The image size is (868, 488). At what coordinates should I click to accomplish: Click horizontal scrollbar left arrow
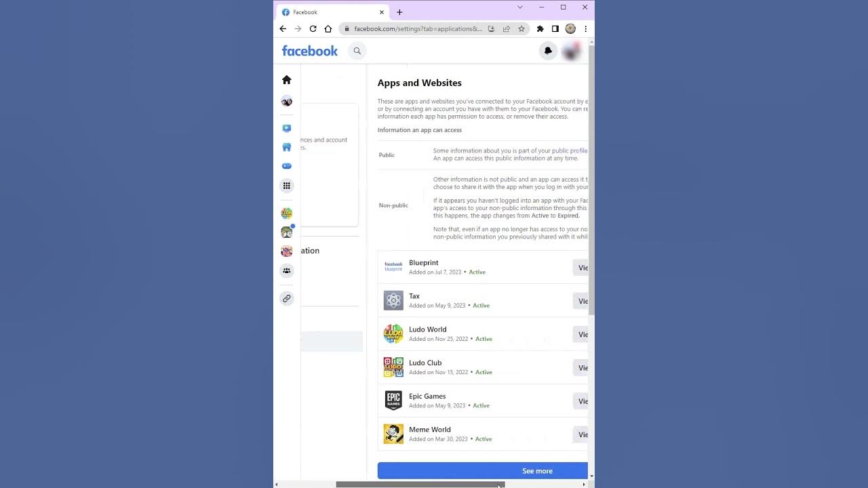coord(277,485)
